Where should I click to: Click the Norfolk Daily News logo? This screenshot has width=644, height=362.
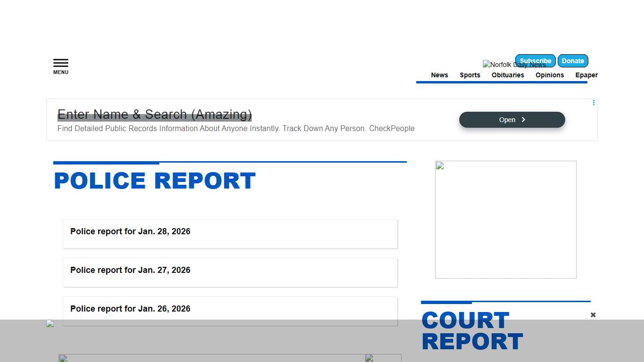click(514, 65)
